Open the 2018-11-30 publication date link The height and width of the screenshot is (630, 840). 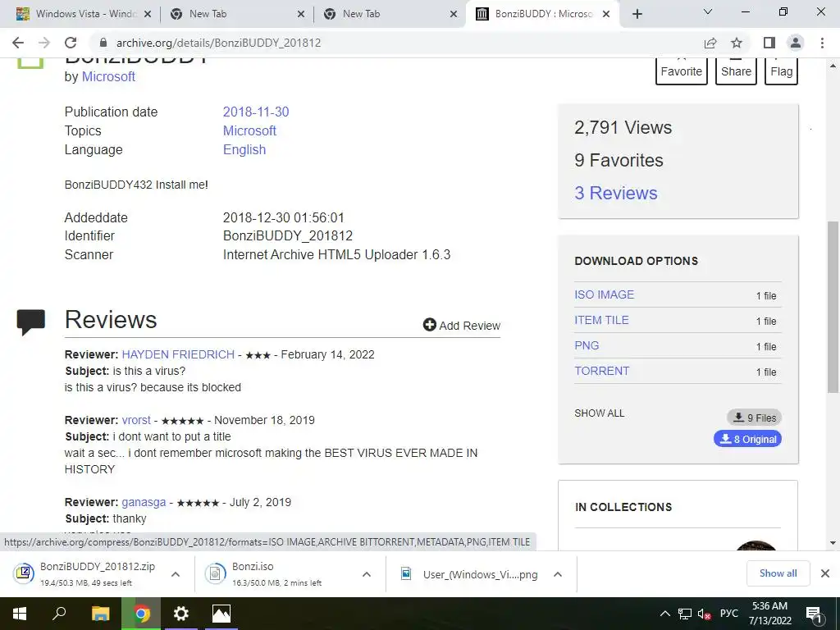(256, 112)
